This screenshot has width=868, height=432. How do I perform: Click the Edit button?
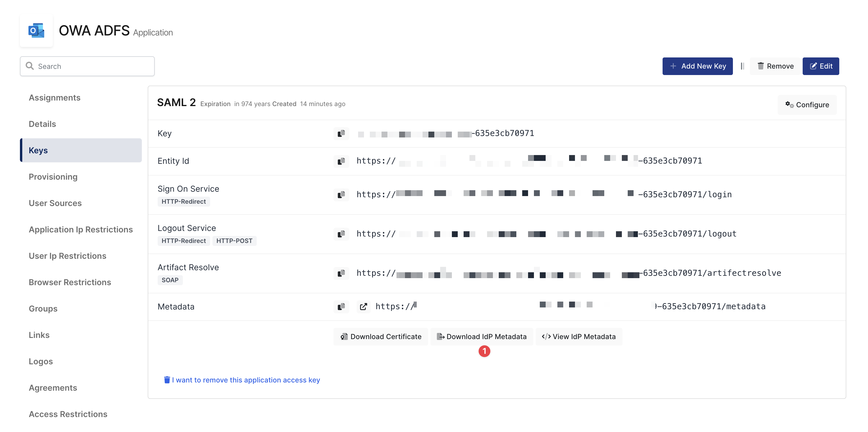[821, 66]
